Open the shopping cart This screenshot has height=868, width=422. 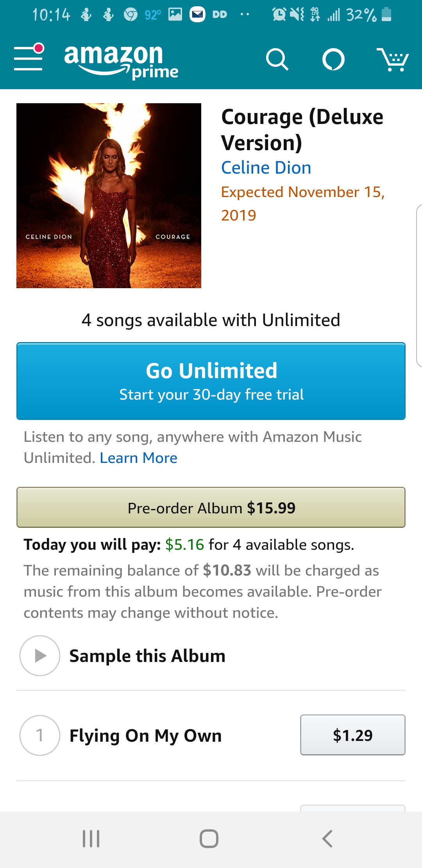click(392, 59)
